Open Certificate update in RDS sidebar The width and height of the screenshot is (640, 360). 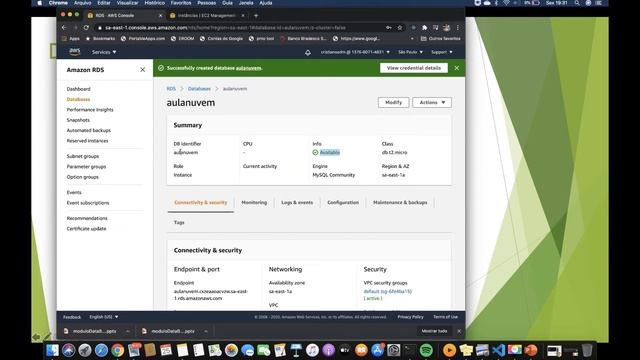[x=86, y=229]
